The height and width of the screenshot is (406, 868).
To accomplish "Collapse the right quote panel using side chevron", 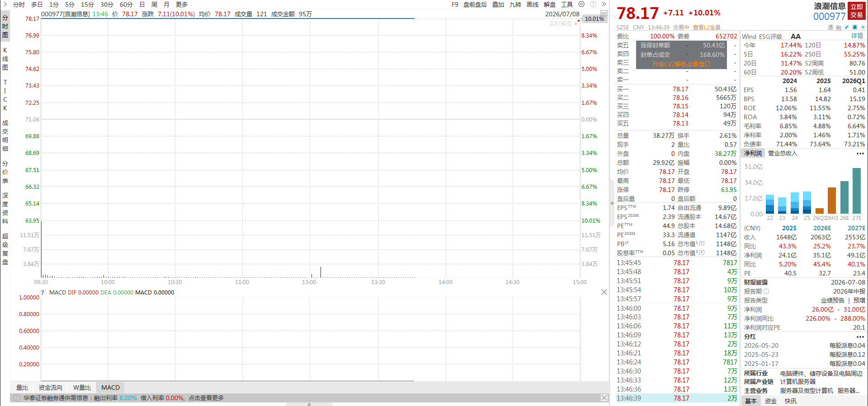I will (x=612, y=203).
